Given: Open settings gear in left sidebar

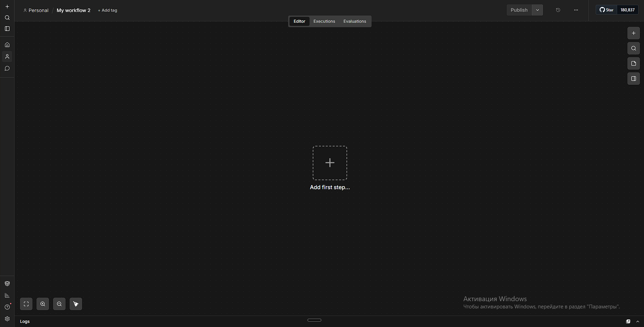Looking at the screenshot, I should [x=7, y=319].
